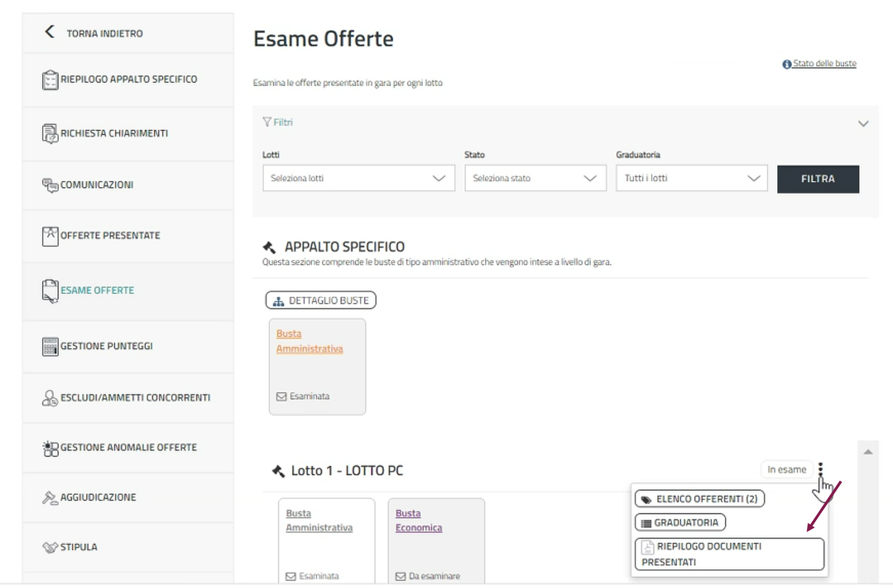Click the Escludi/Ammetti Concorrenti user icon
The height and width of the screenshot is (588, 893).
(50, 398)
